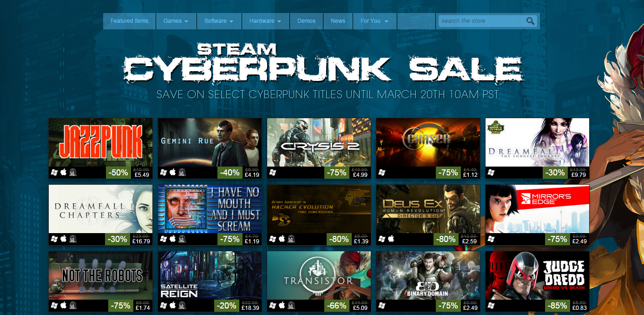
Task: Select the Linux icon under Dreamfall Chapters
Action: coord(72,239)
